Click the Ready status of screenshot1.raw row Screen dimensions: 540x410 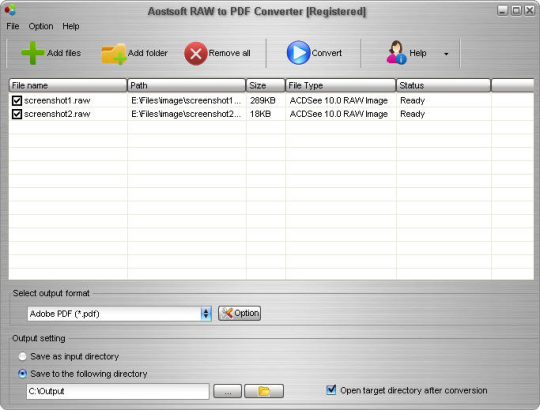pos(412,101)
